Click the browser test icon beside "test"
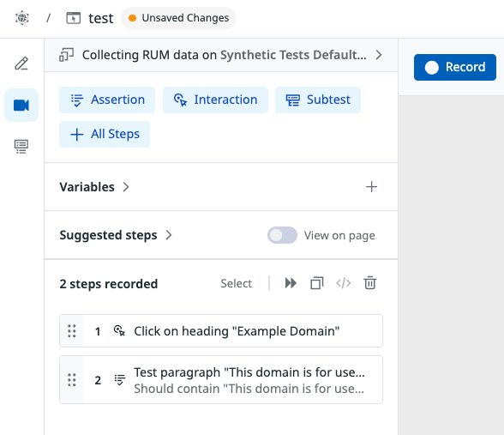Screen dimensions: 504x435 point(74,18)
